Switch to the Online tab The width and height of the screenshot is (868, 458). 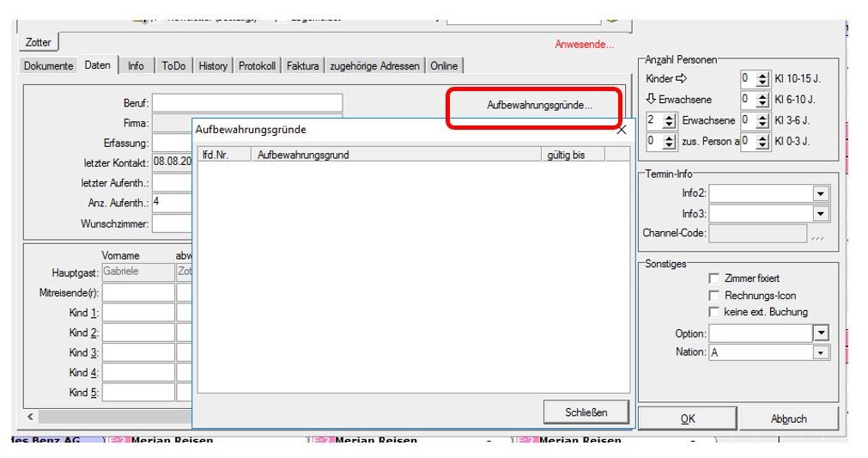pyautogui.click(x=444, y=65)
